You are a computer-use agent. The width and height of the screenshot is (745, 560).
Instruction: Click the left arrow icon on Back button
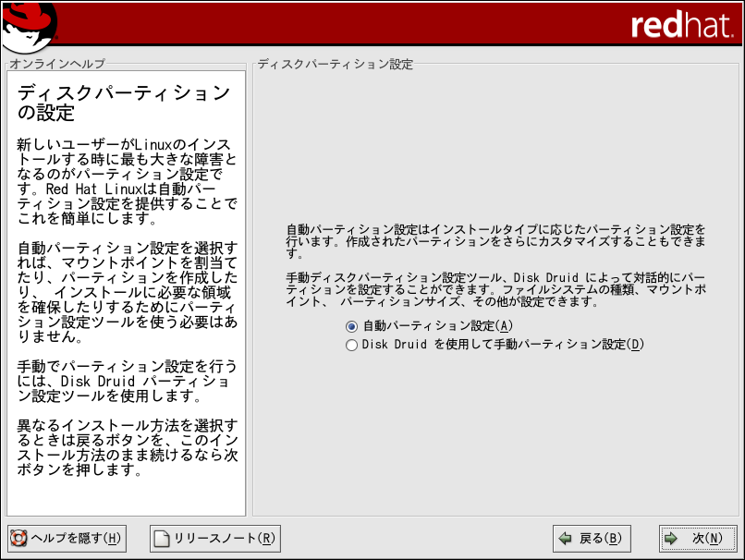[564, 539]
